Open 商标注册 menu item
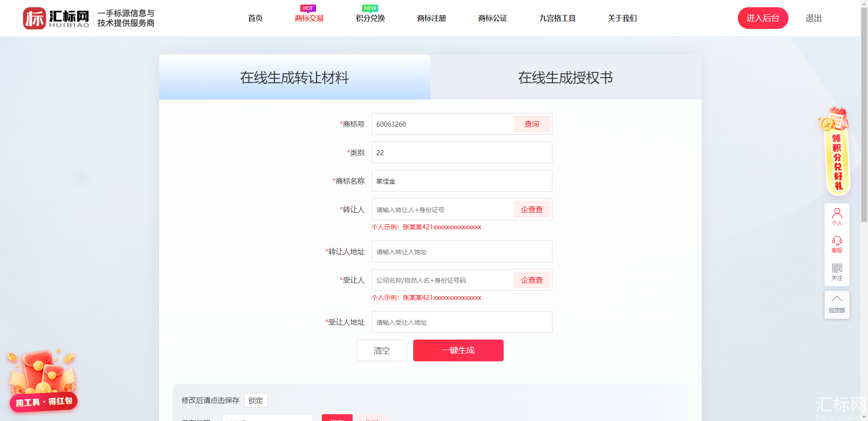868x421 pixels. (x=432, y=18)
